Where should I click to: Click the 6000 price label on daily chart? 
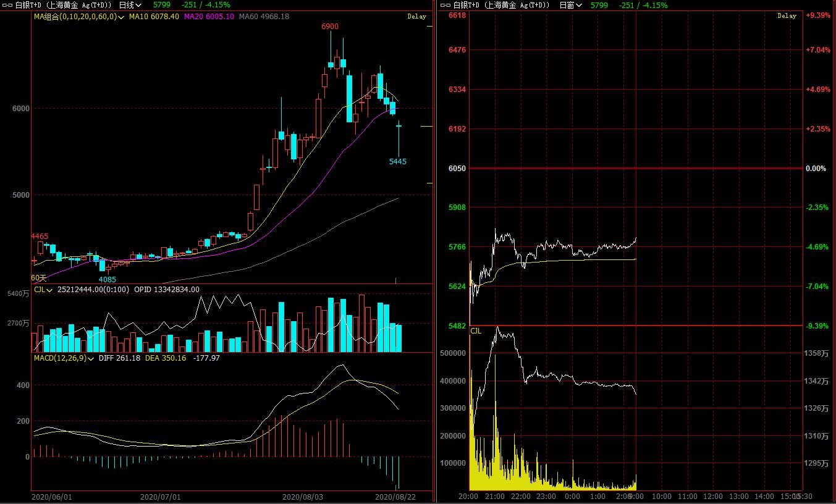[22, 109]
